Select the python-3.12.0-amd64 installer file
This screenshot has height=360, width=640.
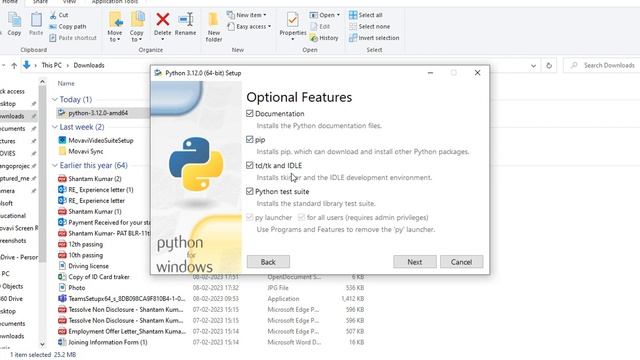(98, 113)
